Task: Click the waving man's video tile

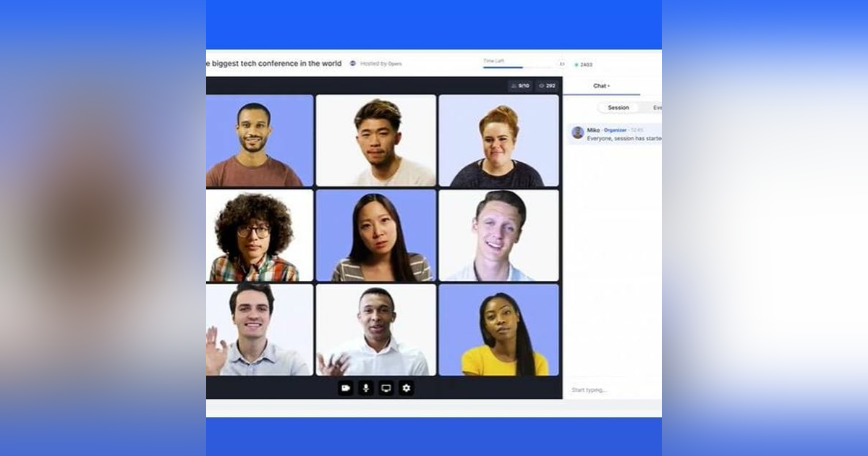Action: pos(259,330)
